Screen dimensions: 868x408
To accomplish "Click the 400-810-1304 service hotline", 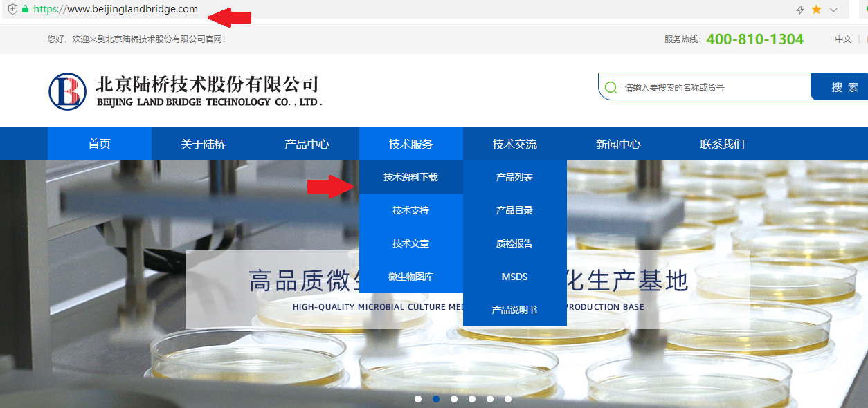I will (754, 39).
